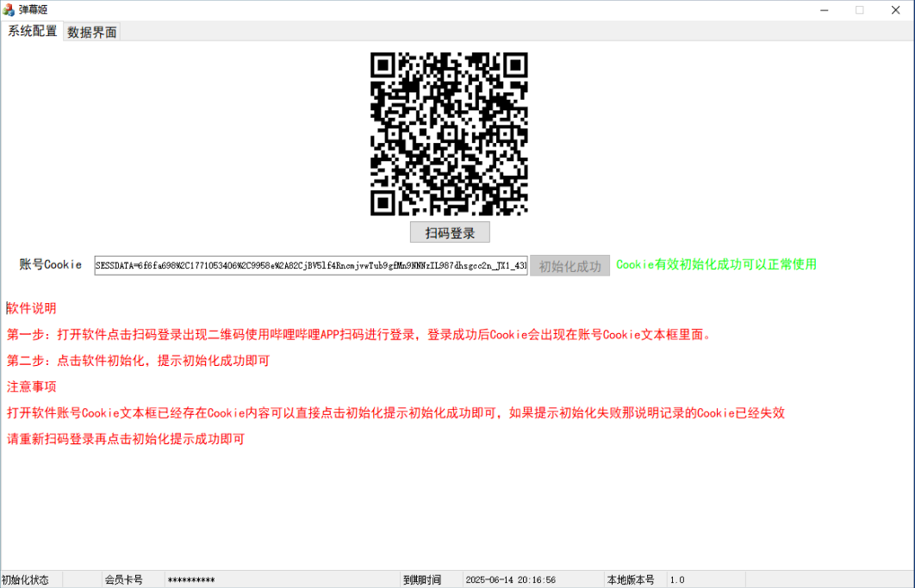Click the 账号Cookie label
915x588 pixels.
tap(51, 265)
